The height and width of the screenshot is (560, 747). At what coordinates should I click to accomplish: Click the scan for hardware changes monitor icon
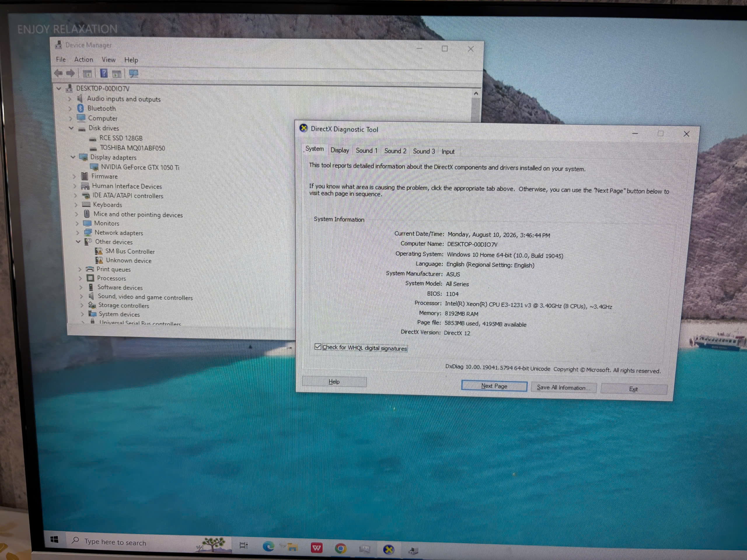(x=134, y=73)
